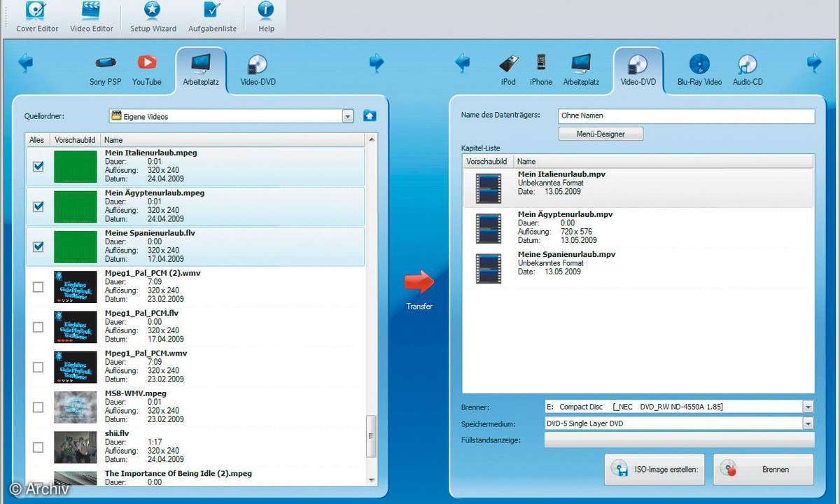Click the source list scroll-down arrow
This screenshot has width=840, height=504.
372,479
